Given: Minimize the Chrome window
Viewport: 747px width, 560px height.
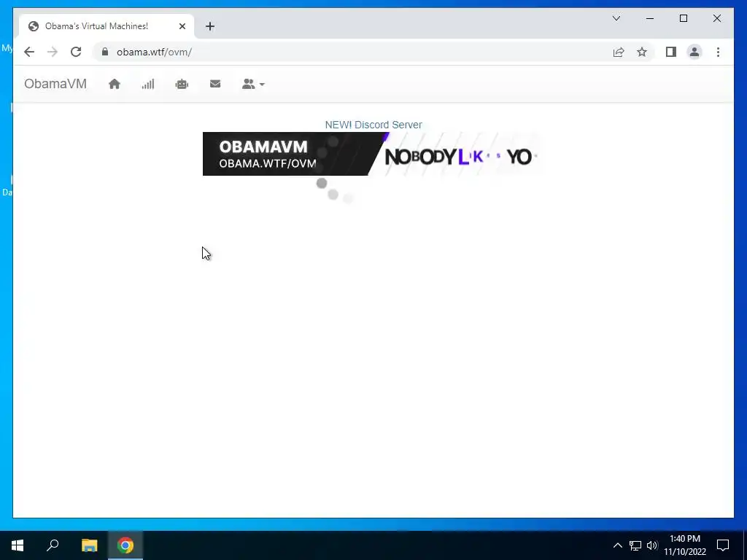Looking at the screenshot, I should (x=650, y=18).
